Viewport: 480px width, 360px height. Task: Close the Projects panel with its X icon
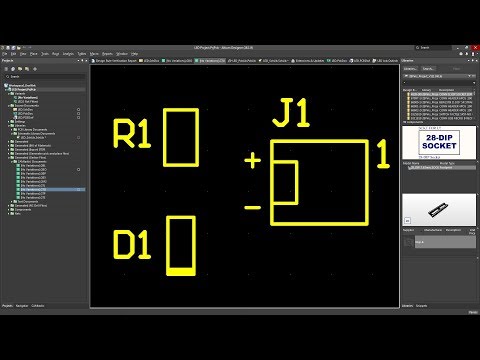[x=86, y=61]
